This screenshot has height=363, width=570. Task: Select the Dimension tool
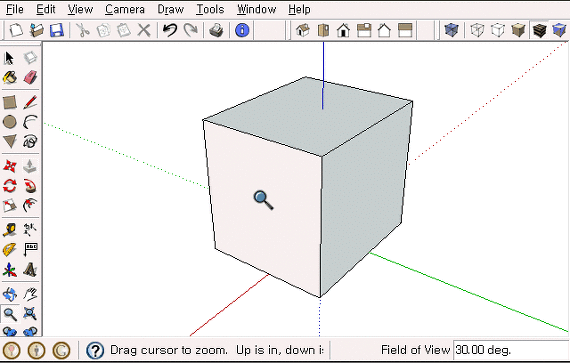click(x=30, y=230)
